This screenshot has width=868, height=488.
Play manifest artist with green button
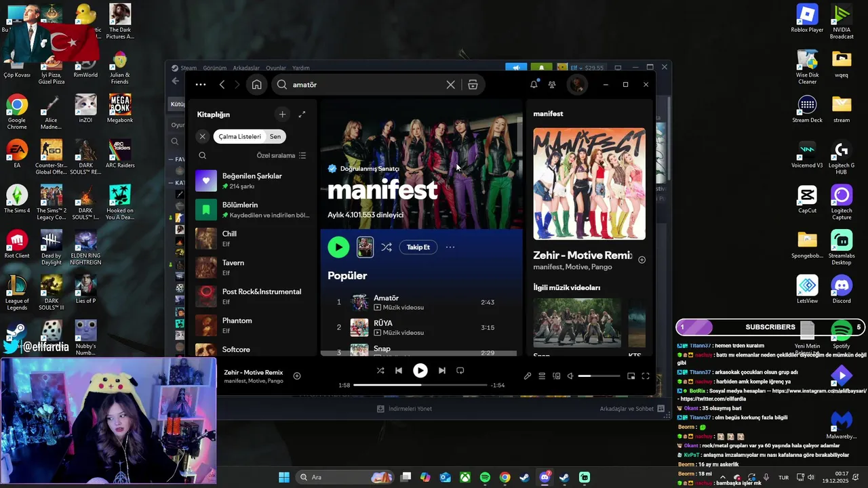pyautogui.click(x=338, y=247)
